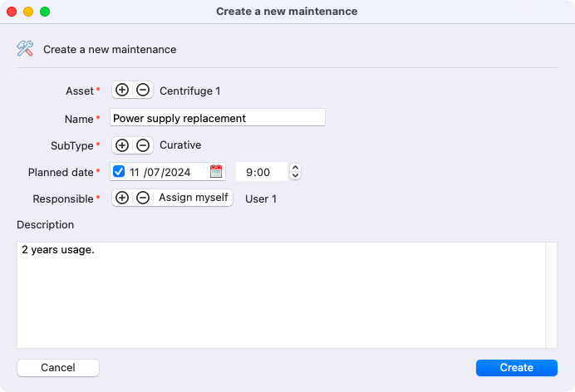Uncheck the Planned date checkbox
The width and height of the screenshot is (575, 392).
click(119, 171)
